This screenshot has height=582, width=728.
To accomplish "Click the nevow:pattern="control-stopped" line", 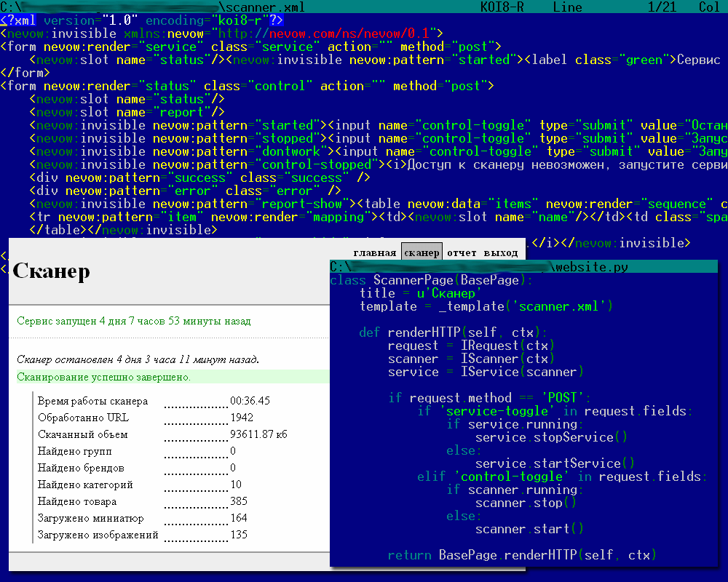I will [x=379, y=164].
